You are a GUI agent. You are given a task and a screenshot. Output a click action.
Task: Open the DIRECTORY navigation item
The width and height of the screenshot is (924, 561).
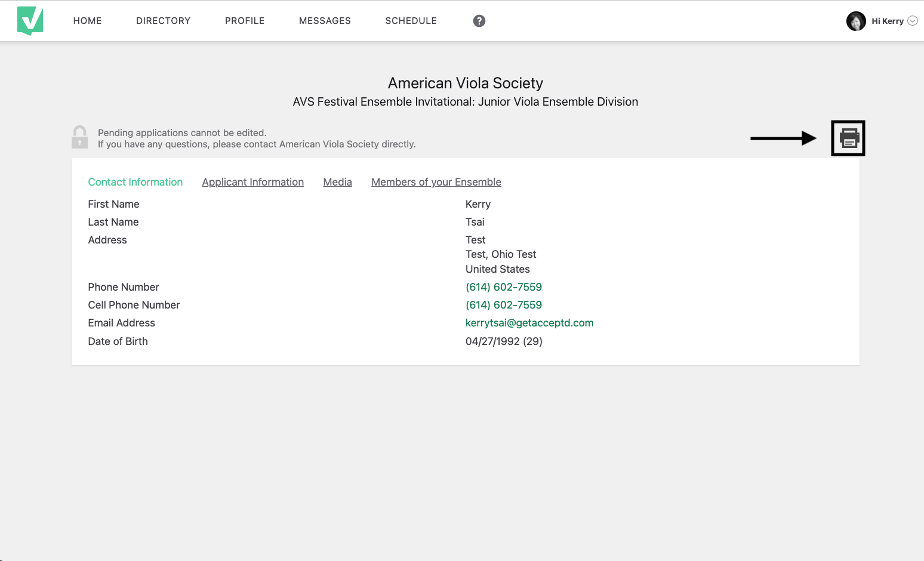[164, 21]
